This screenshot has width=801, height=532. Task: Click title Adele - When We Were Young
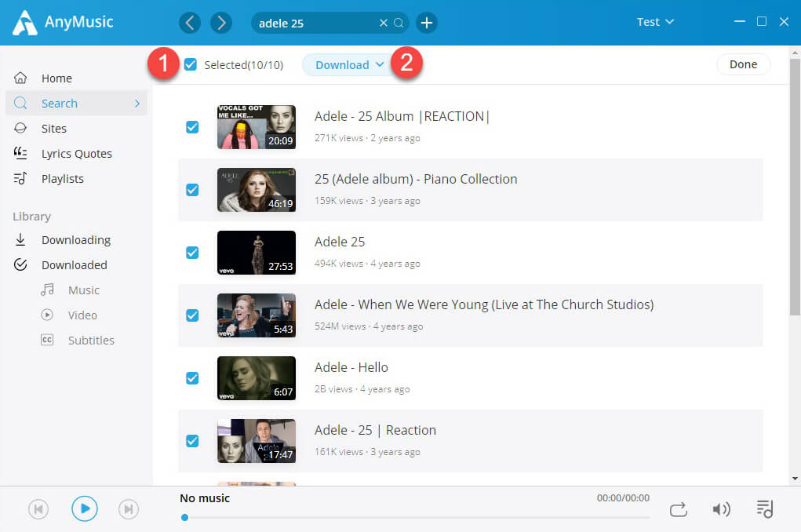(484, 304)
